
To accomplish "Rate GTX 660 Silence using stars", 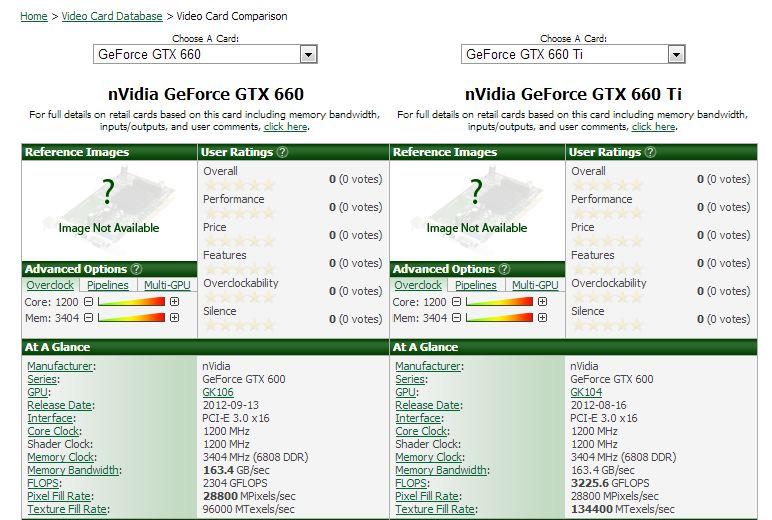I will point(239,325).
